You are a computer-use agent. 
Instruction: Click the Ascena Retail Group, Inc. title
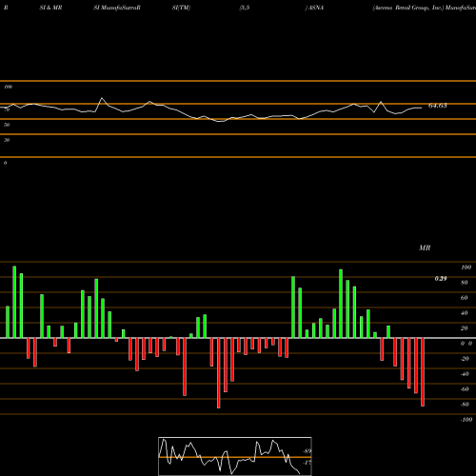pos(407,8)
